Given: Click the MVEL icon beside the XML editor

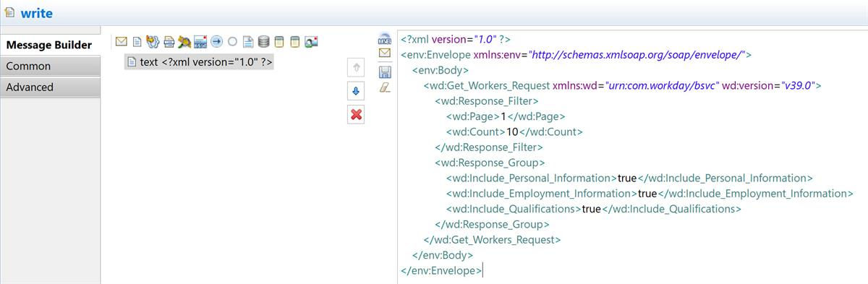Looking at the screenshot, I should (385, 39).
